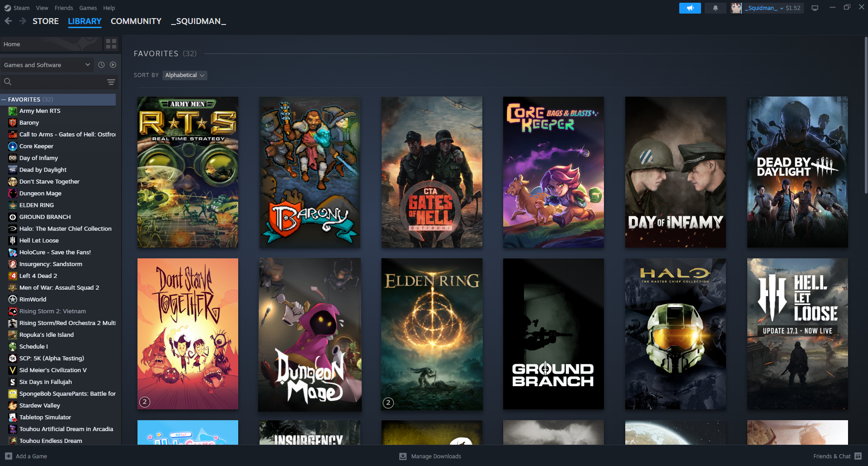Click the library search input field
This screenshot has width=868, height=466.
59,82
